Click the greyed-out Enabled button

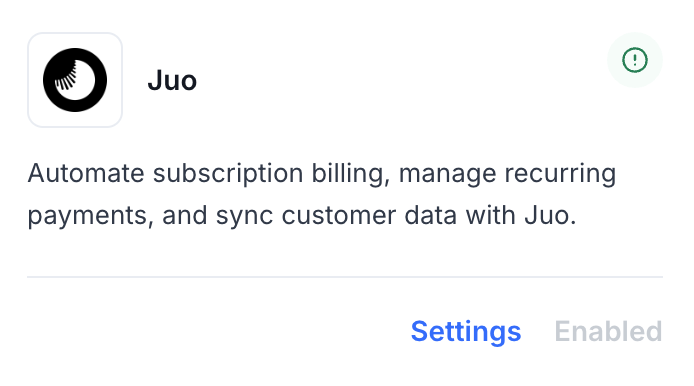click(608, 331)
